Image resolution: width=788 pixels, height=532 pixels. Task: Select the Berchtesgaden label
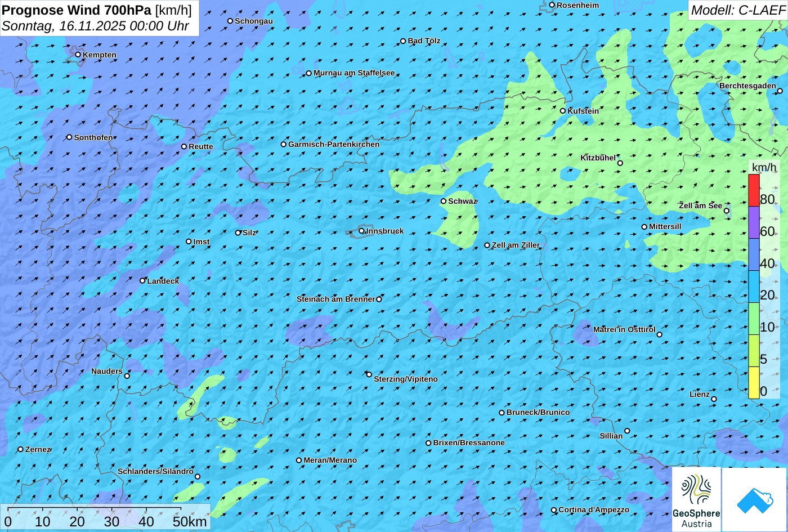pos(747,86)
